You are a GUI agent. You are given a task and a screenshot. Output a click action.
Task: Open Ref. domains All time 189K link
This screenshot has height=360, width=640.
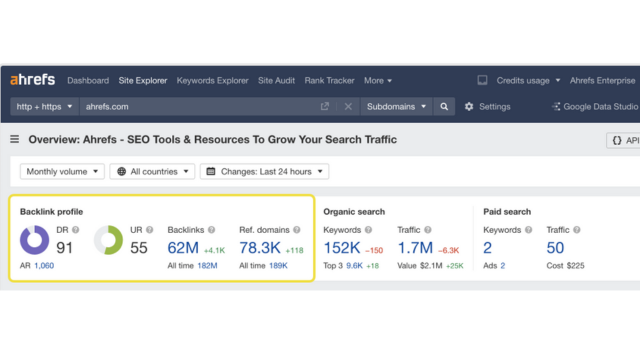click(x=278, y=266)
